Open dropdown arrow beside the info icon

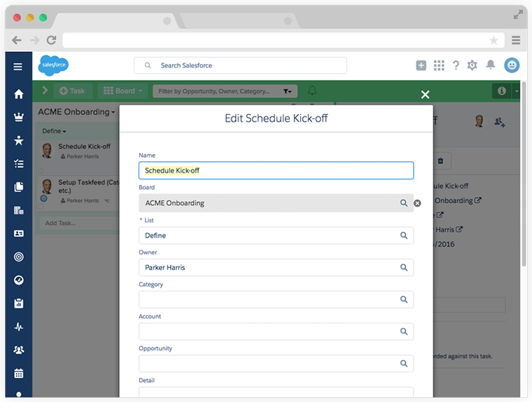point(517,91)
